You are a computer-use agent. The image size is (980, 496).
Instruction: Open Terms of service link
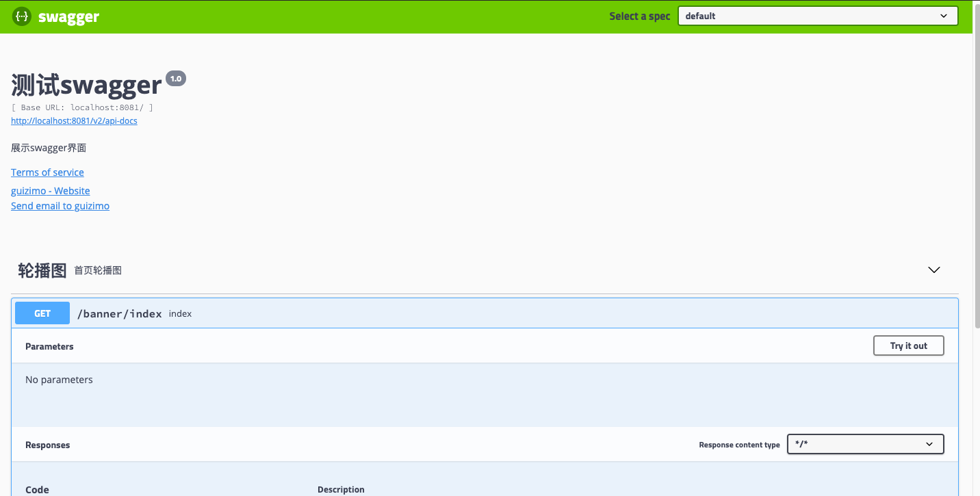pos(47,172)
